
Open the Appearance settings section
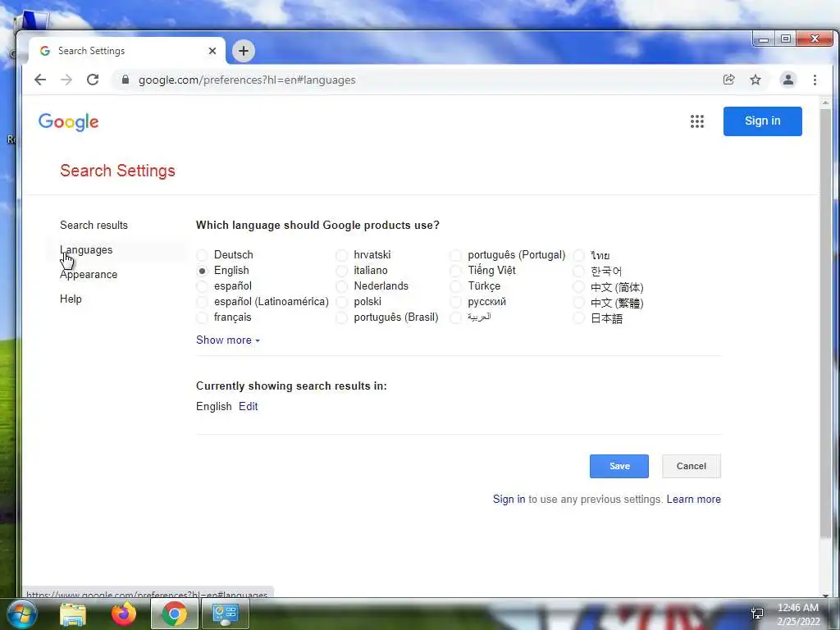89,274
